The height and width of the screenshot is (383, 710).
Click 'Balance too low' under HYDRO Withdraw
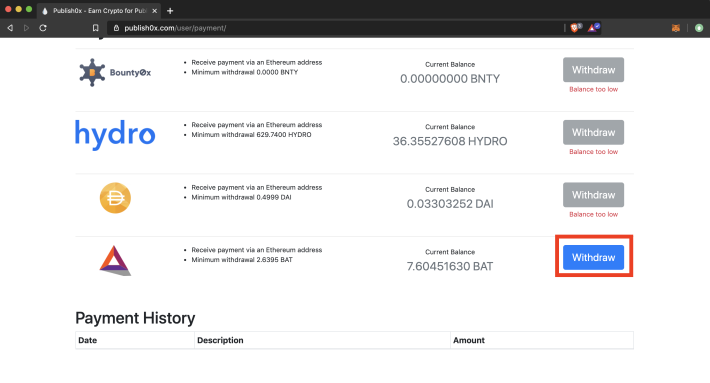tap(593, 152)
